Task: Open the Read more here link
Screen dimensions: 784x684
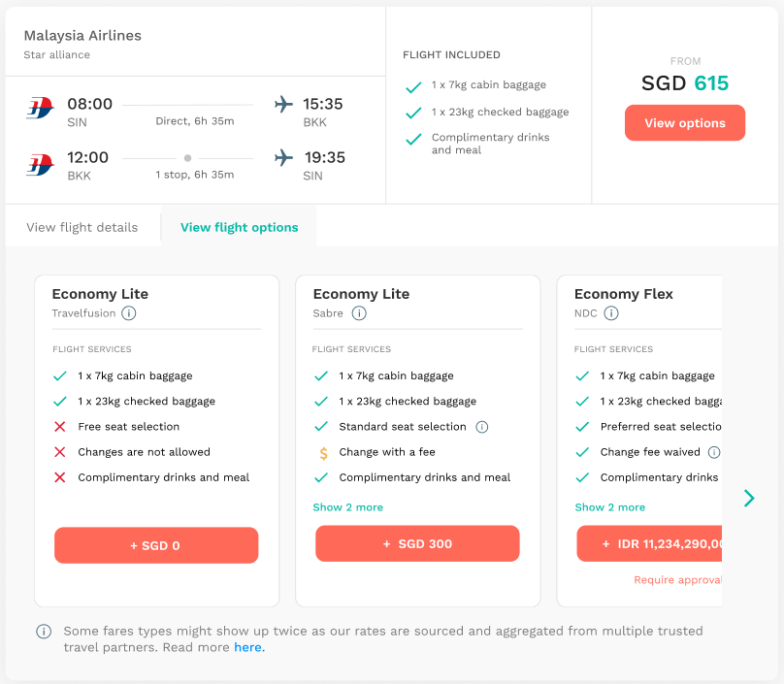Action: point(248,647)
